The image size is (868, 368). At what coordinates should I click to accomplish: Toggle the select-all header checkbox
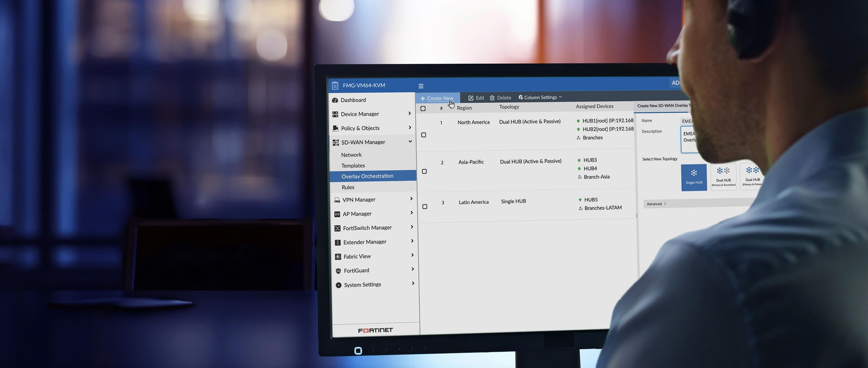click(x=423, y=108)
